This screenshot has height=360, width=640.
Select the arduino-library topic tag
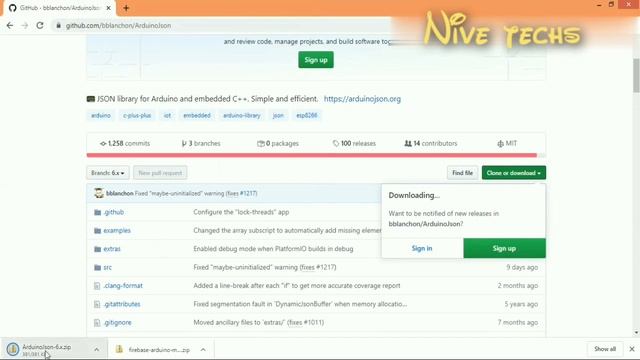[242, 116]
